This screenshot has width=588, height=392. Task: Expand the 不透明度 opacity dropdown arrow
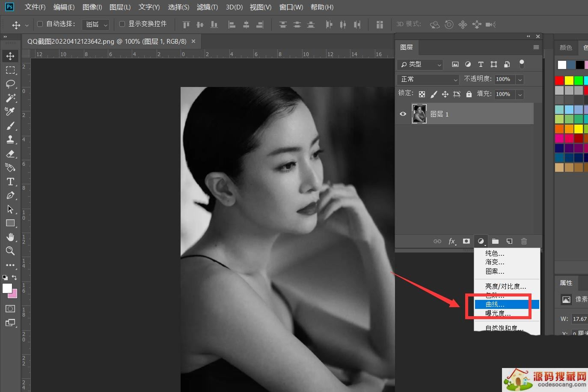pyautogui.click(x=520, y=79)
